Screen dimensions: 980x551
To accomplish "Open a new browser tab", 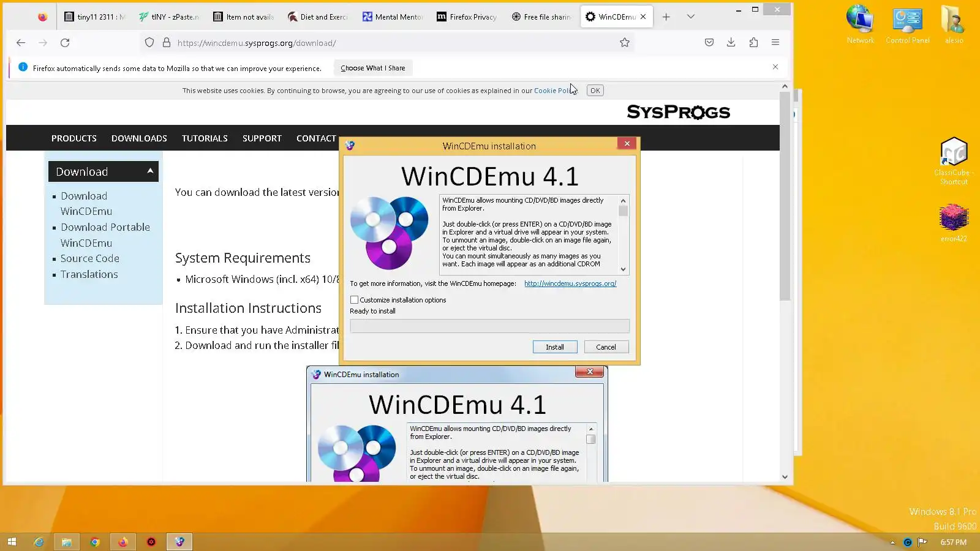I will pyautogui.click(x=666, y=17).
